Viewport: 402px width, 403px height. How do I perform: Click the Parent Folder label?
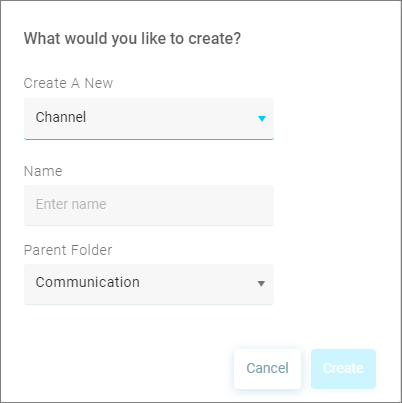point(68,250)
